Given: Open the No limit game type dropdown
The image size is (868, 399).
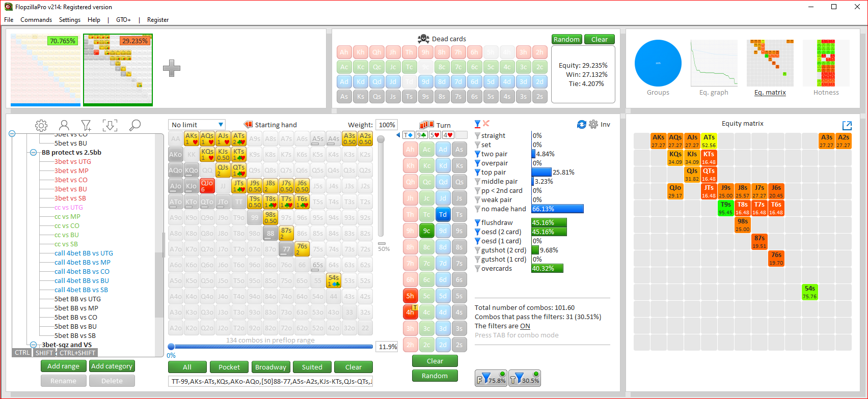Looking at the screenshot, I should pos(197,125).
